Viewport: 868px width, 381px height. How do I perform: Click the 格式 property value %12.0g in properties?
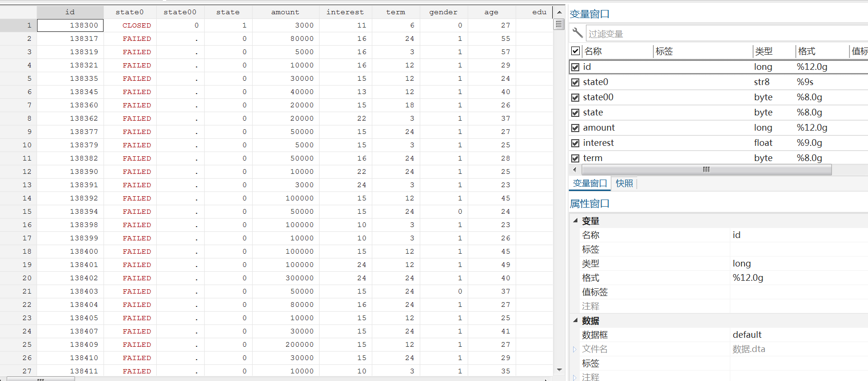tap(748, 278)
